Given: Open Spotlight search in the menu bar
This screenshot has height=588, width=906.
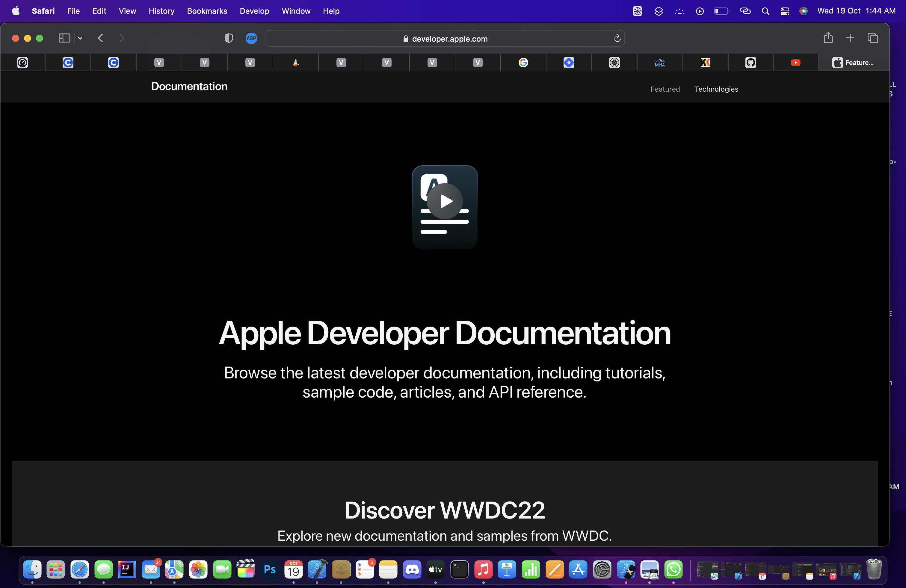Looking at the screenshot, I should click(x=765, y=11).
